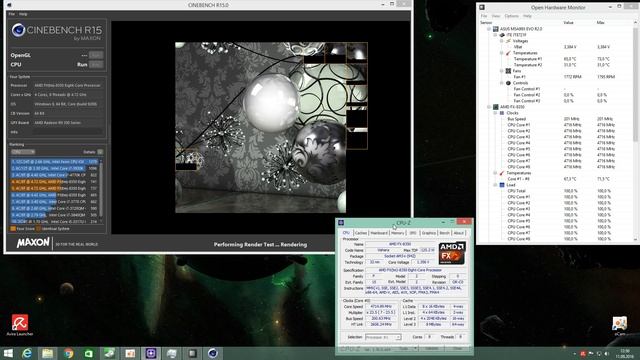Open Google Chrome from the taskbar
640x360 pixels.
(x=68, y=353)
